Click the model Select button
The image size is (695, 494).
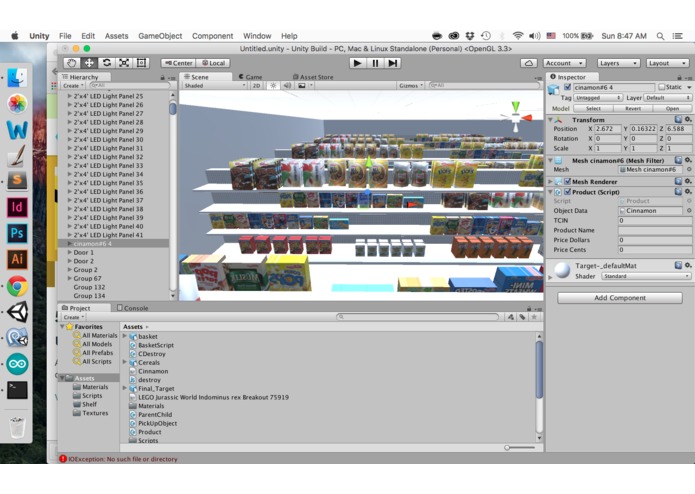593,108
